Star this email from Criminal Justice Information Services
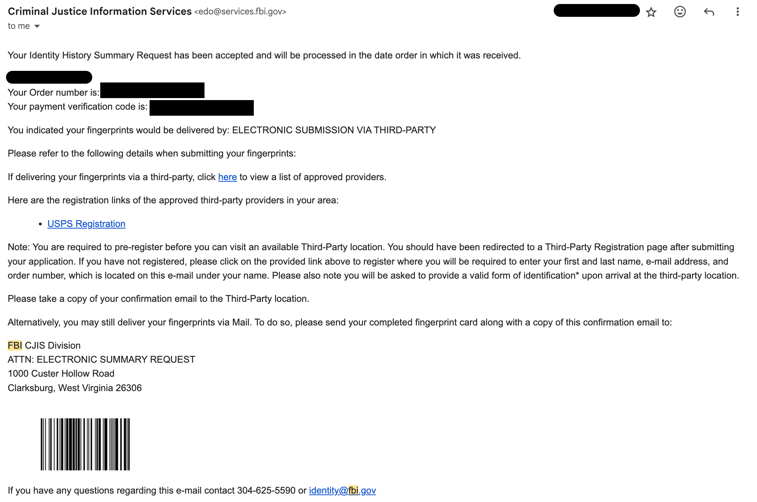The height and width of the screenshot is (502, 757). 651,12
